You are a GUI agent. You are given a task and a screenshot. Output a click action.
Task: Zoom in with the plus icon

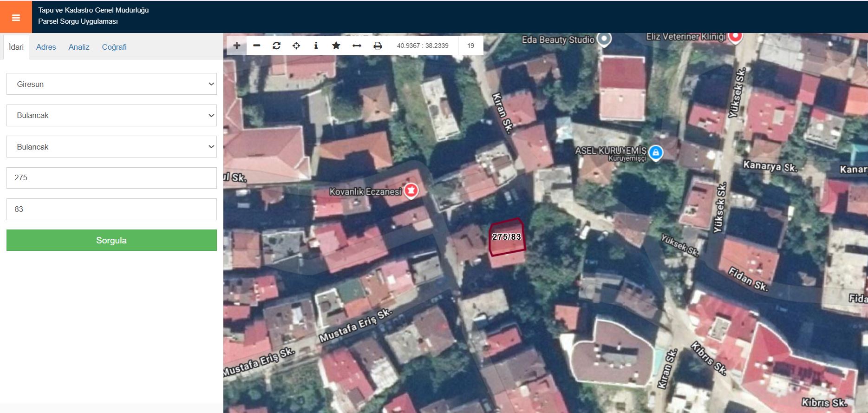(237, 46)
